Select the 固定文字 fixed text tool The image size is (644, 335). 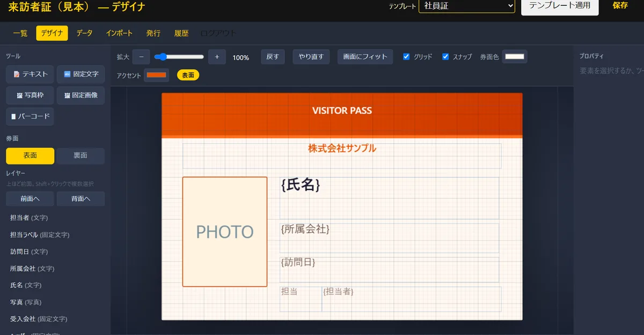tap(80, 74)
